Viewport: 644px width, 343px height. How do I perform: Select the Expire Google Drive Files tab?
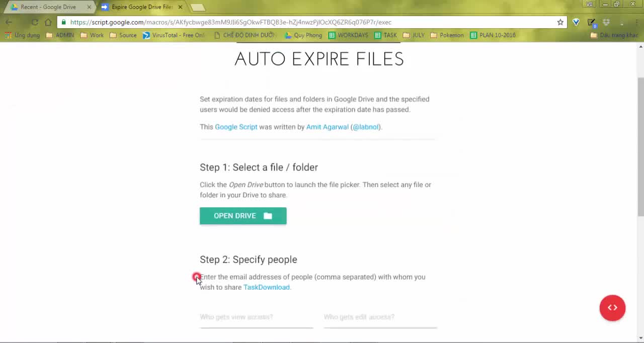click(x=142, y=7)
